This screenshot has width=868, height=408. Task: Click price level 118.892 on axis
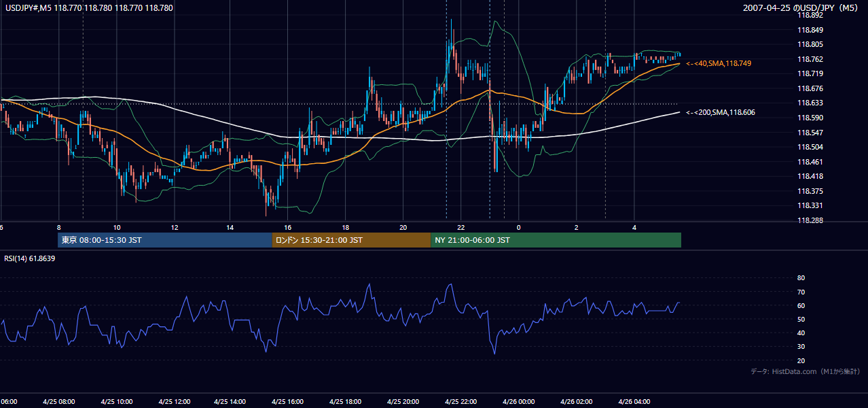click(x=810, y=15)
